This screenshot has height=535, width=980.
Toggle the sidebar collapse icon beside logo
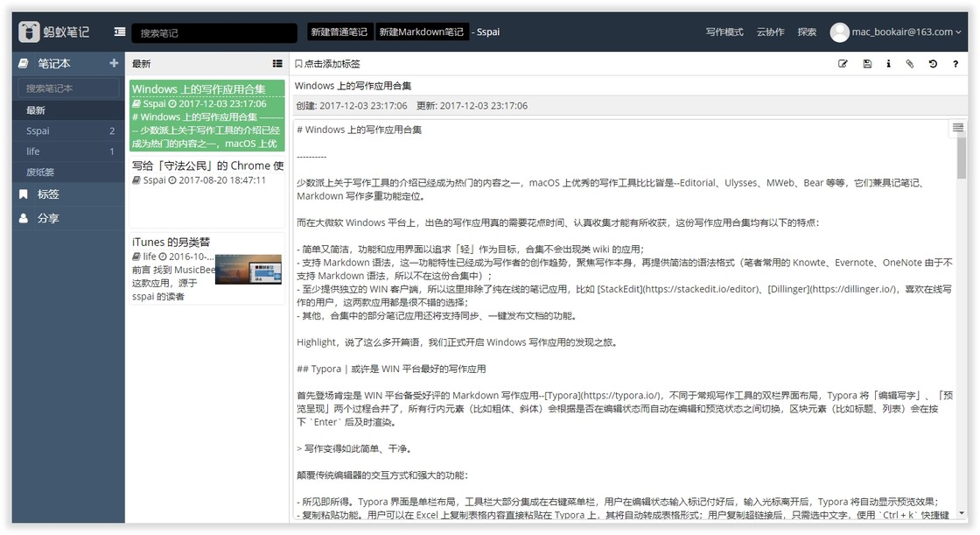tap(120, 32)
